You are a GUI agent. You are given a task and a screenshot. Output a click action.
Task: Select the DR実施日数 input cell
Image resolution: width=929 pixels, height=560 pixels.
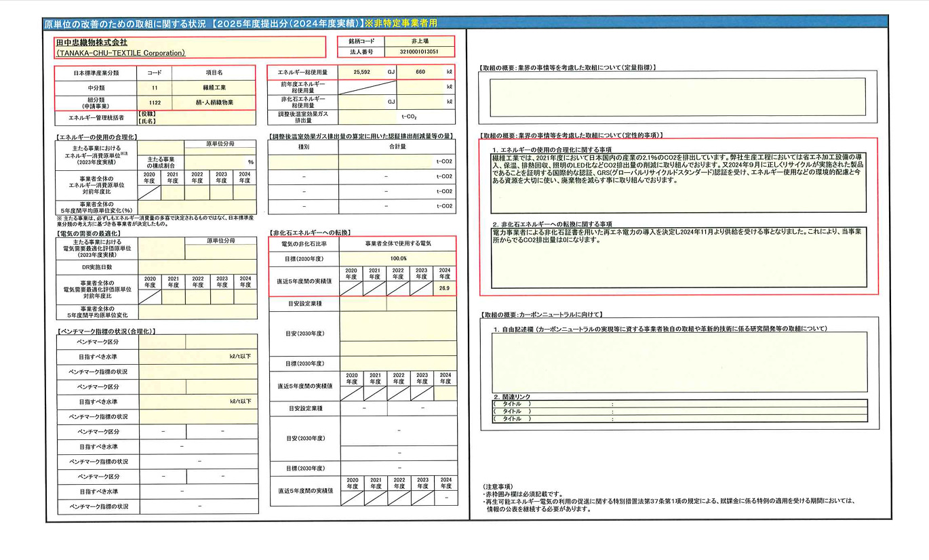click(197, 267)
